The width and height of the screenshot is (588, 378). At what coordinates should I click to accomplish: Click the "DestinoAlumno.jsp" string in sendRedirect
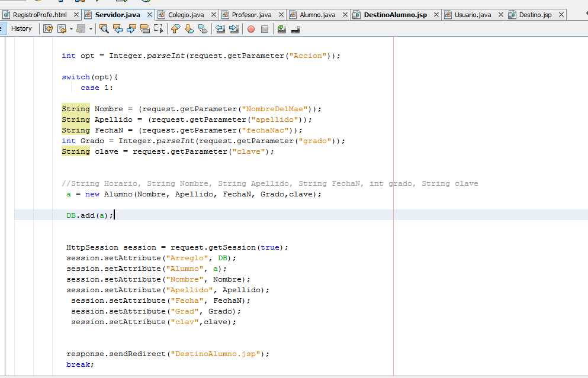pyautogui.click(x=216, y=354)
